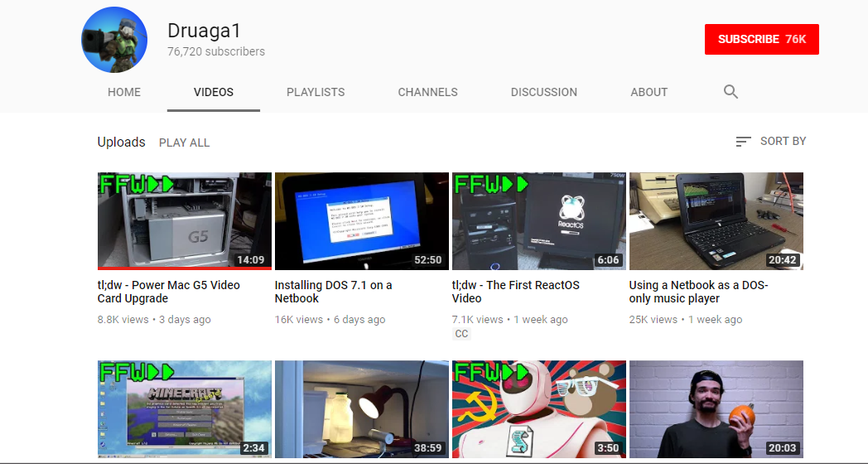Click the channel search magnifier icon
The image size is (868, 464).
731,92
